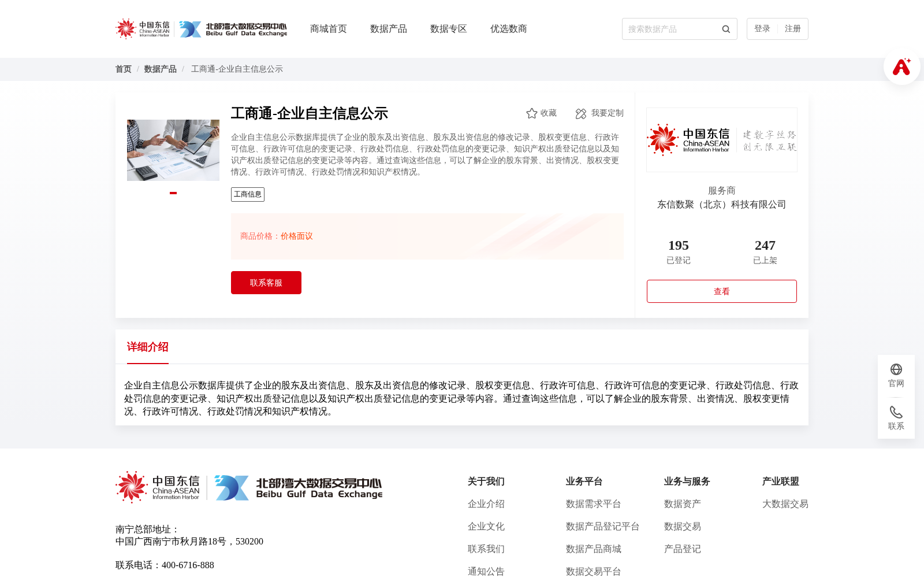Viewport: 924px width, 578px height.
Task: Click the Beibu Gulf Data Exchange header logo
Action: [233, 29]
